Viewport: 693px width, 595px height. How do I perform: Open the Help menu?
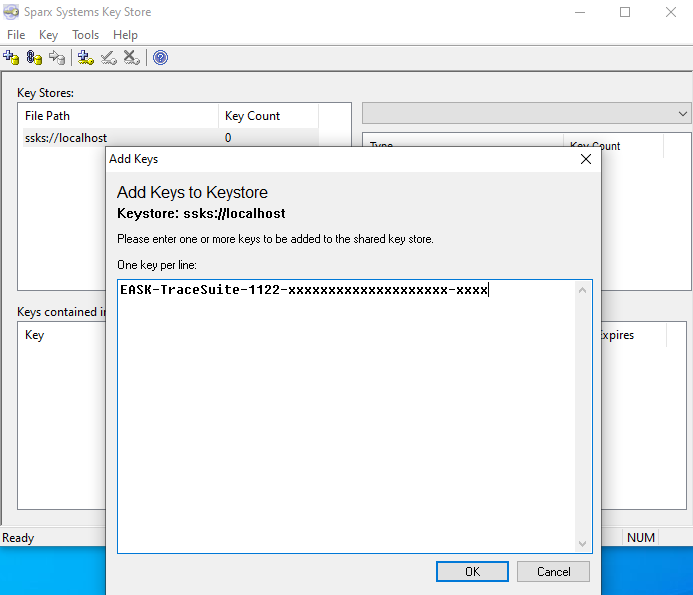click(x=126, y=35)
